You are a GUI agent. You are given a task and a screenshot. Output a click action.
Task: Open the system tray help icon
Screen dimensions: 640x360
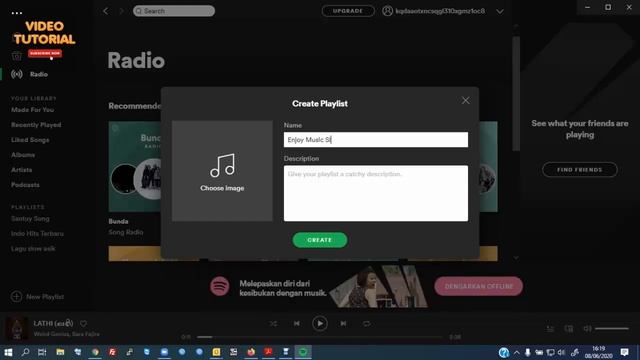tap(504, 352)
